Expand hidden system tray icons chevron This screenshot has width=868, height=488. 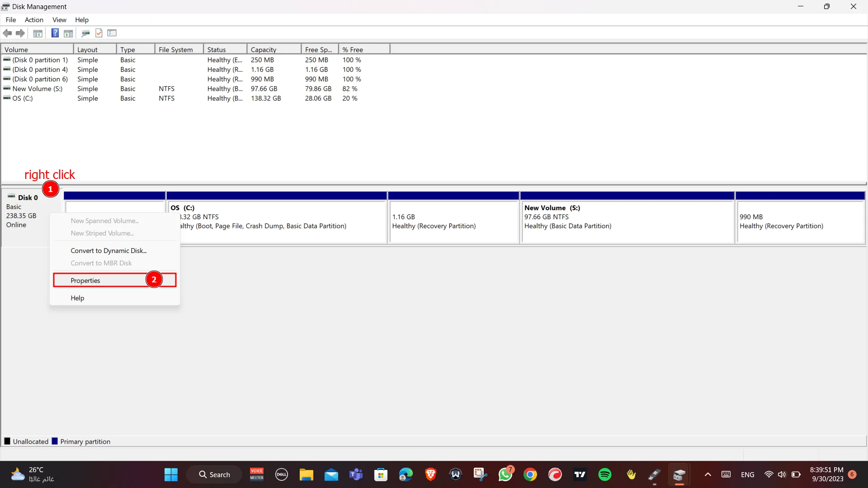point(708,474)
